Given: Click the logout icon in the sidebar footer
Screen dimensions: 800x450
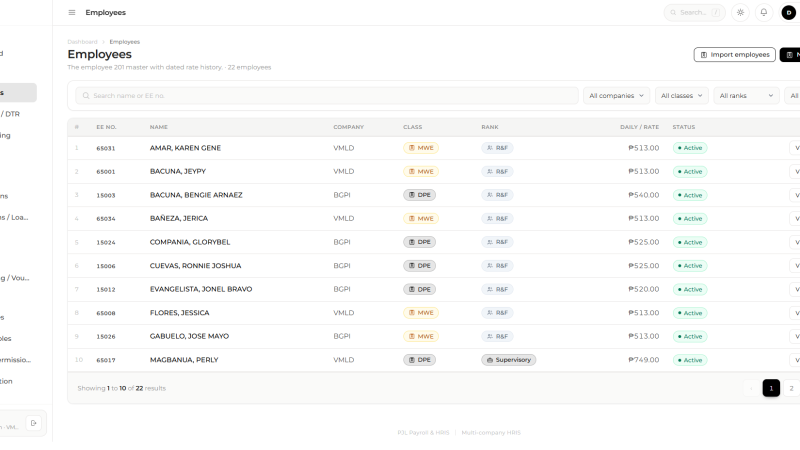Looking at the screenshot, I should (x=34, y=423).
